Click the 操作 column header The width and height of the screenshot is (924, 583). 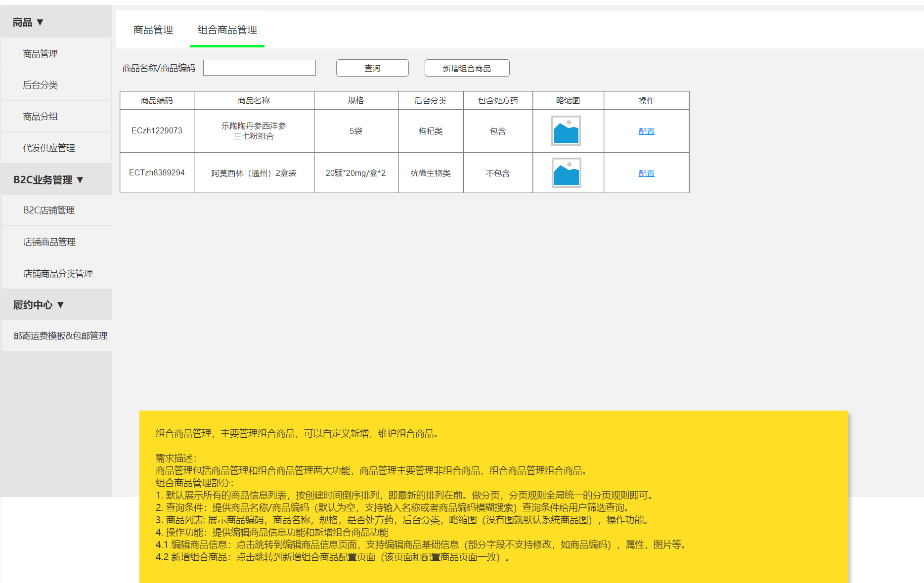(x=646, y=100)
